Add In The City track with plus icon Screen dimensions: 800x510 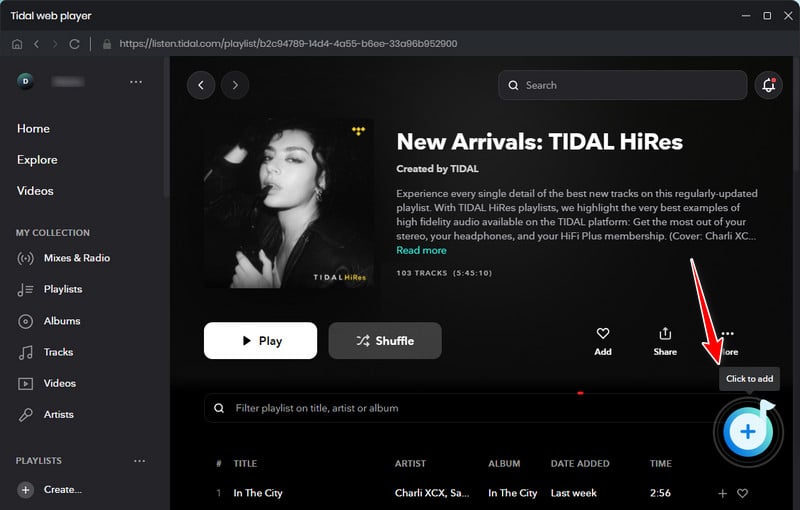(x=722, y=493)
